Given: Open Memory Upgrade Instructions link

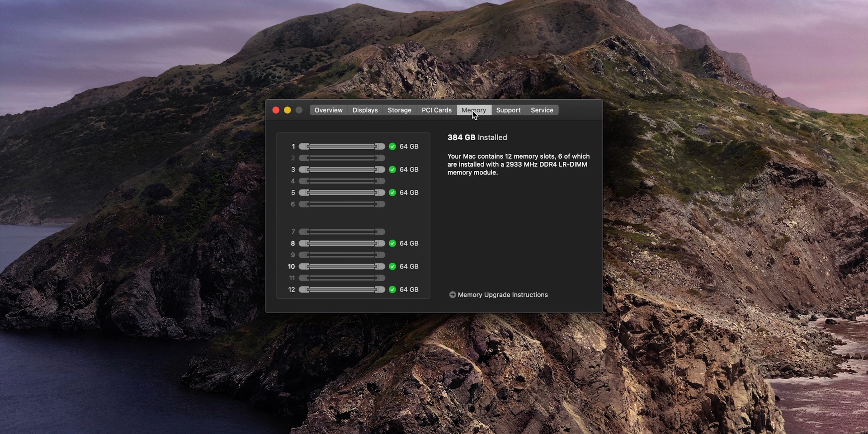Looking at the screenshot, I should 502,295.
